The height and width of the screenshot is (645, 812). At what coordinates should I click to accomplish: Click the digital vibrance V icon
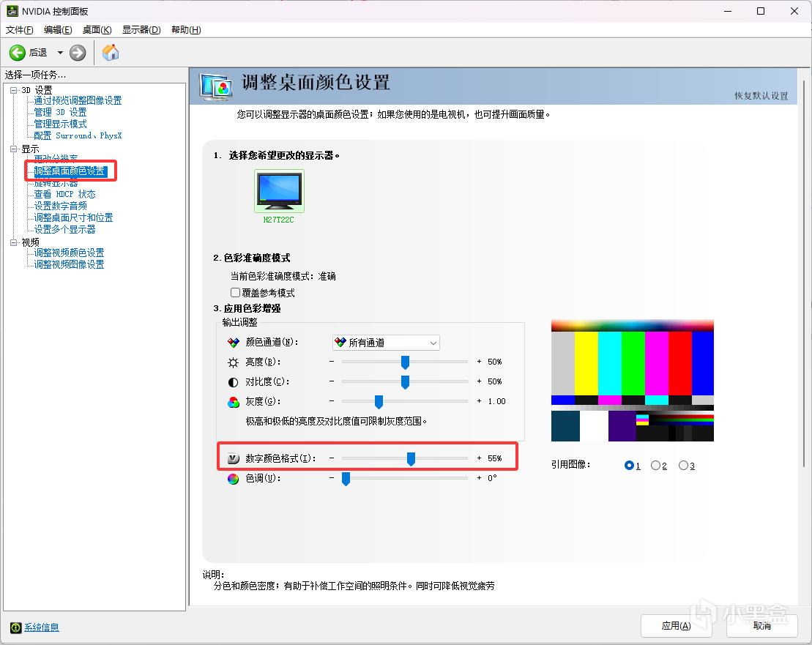[234, 458]
